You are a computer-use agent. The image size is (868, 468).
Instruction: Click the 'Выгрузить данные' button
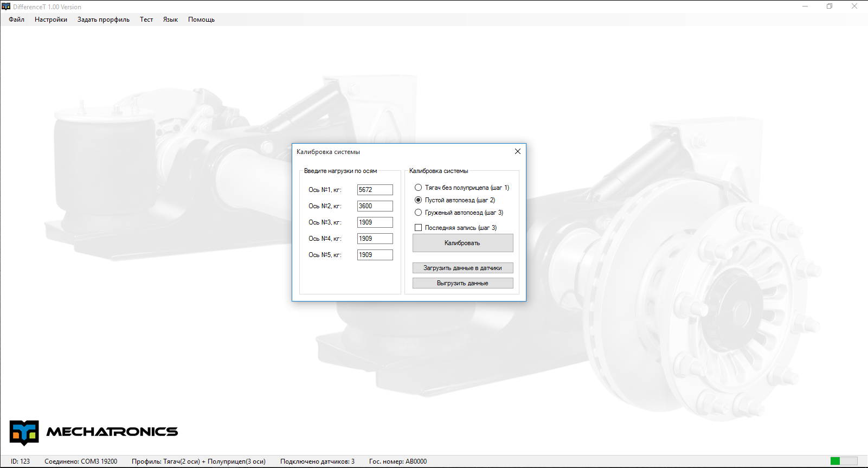tap(462, 283)
